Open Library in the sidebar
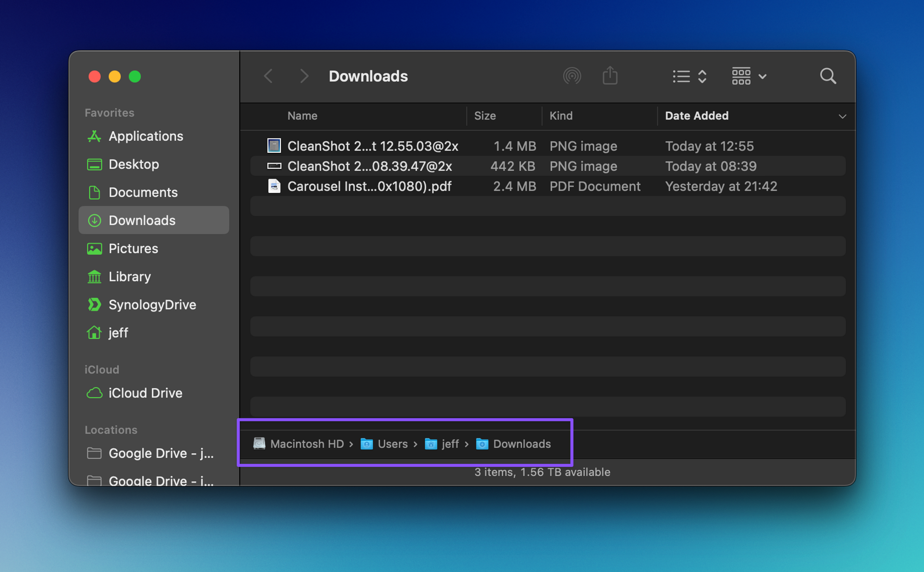This screenshot has width=924, height=572. [x=129, y=277]
